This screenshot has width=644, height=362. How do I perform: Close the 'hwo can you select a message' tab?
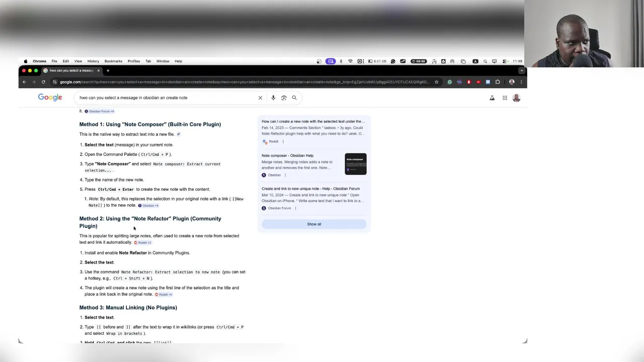point(99,70)
